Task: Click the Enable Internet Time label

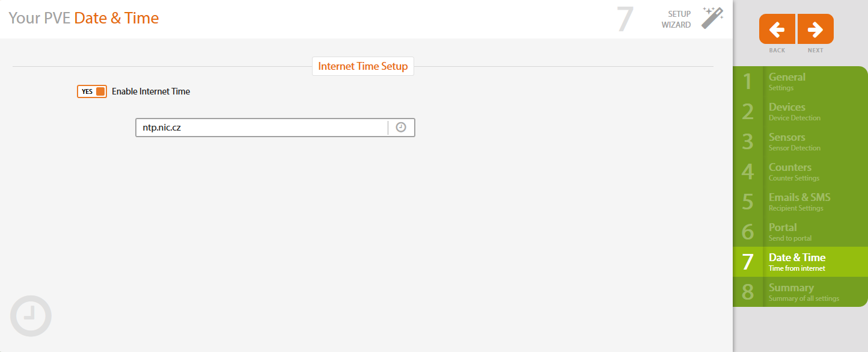Action: click(x=151, y=91)
